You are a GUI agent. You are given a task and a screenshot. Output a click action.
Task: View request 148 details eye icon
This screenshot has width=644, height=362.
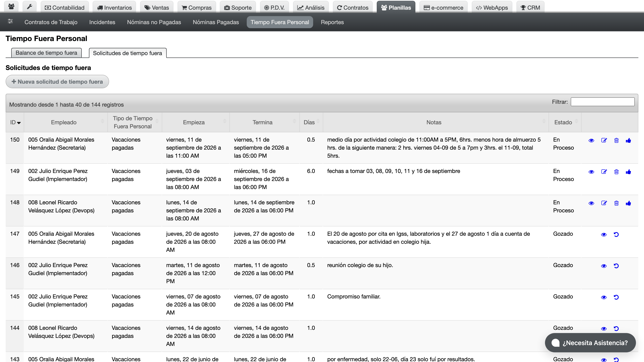pyautogui.click(x=591, y=203)
